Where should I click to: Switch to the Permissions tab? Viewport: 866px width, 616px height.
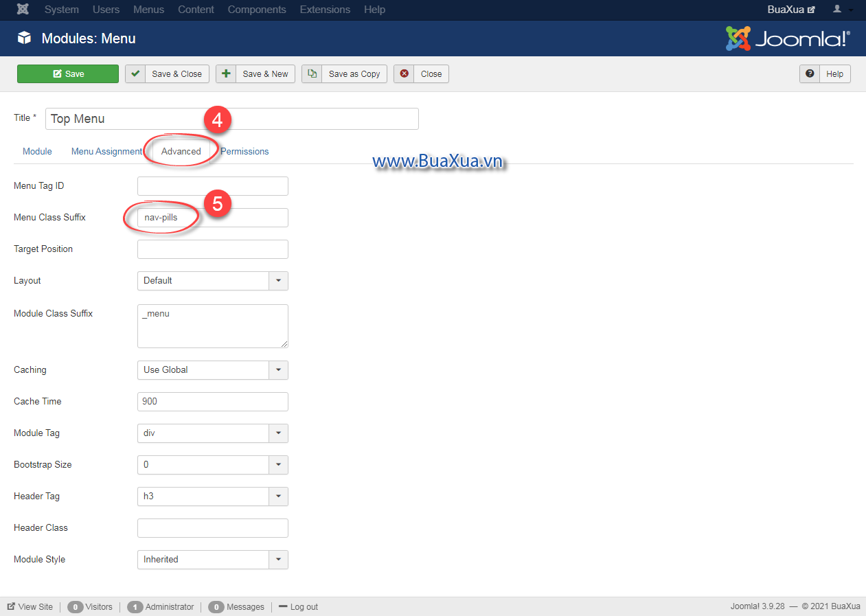[x=244, y=151]
